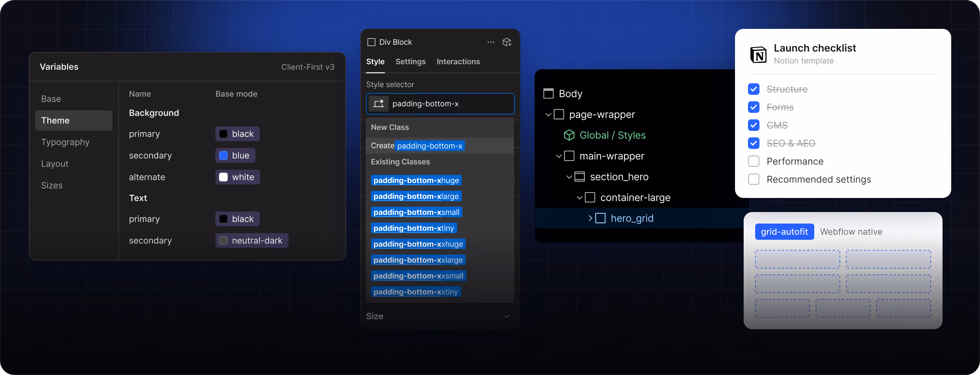
Task: Uncheck the SEO & AEO checkbox
Action: pyautogui.click(x=753, y=143)
